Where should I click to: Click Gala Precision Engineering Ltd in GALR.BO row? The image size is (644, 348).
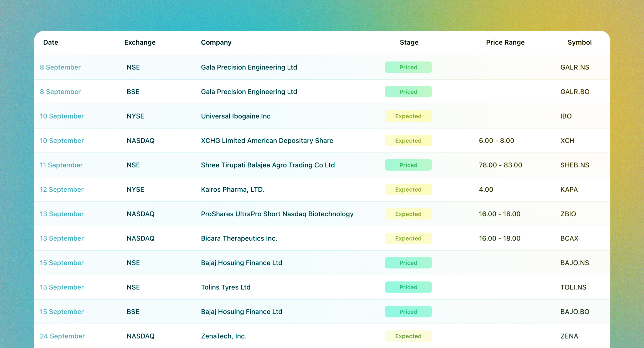coord(249,92)
